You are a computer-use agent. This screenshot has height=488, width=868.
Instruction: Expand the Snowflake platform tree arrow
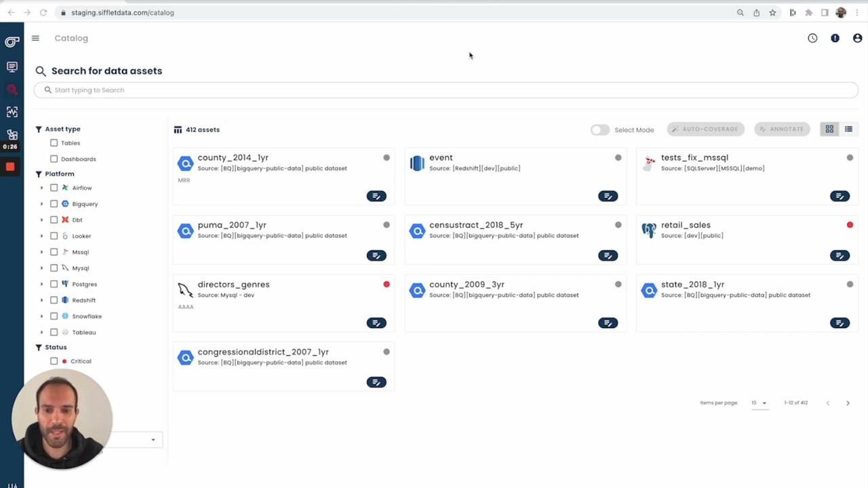point(41,317)
